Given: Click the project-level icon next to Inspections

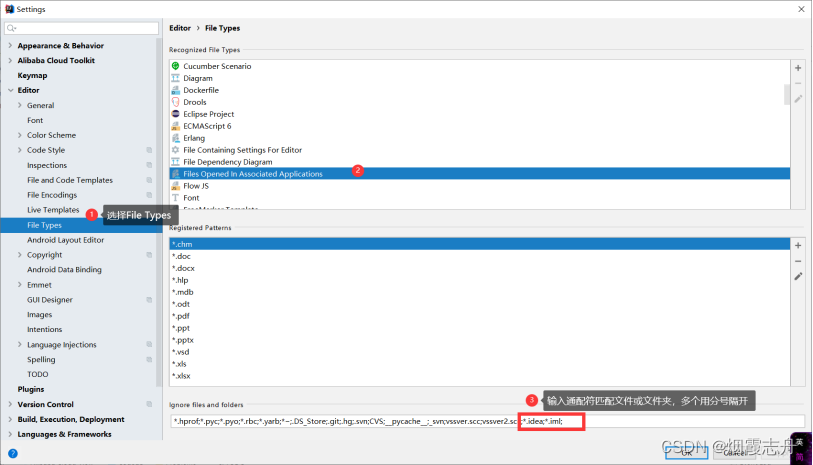Looking at the screenshot, I should coord(149,165).
